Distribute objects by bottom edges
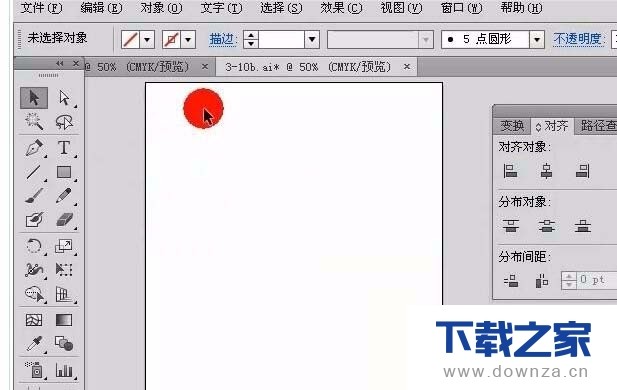 click(x=583, y=226)
